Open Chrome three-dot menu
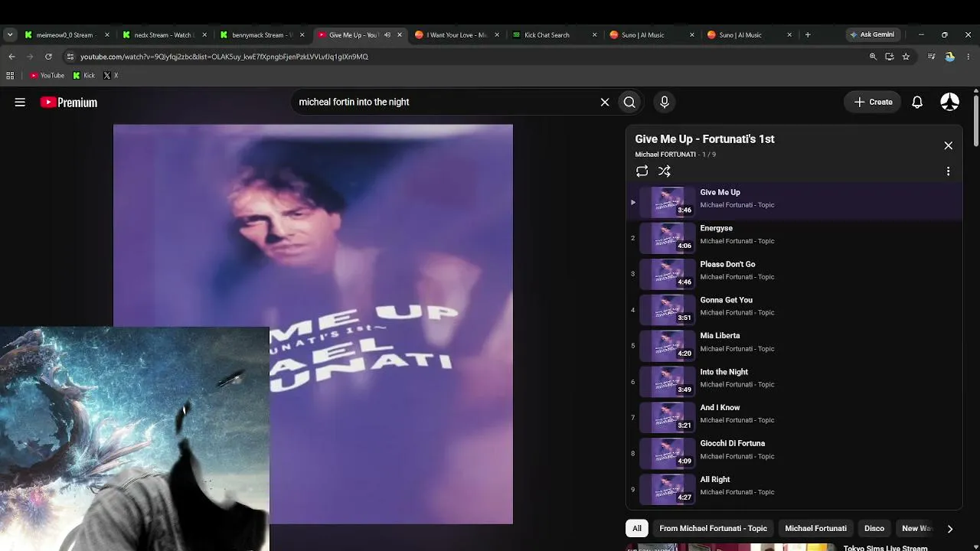 [968, 57]
